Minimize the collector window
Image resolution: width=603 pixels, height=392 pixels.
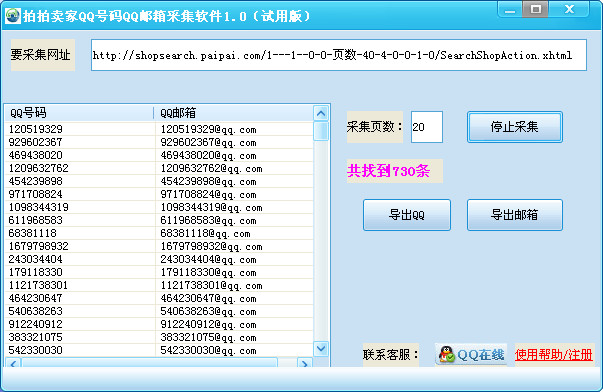click(x=510, y=10)
